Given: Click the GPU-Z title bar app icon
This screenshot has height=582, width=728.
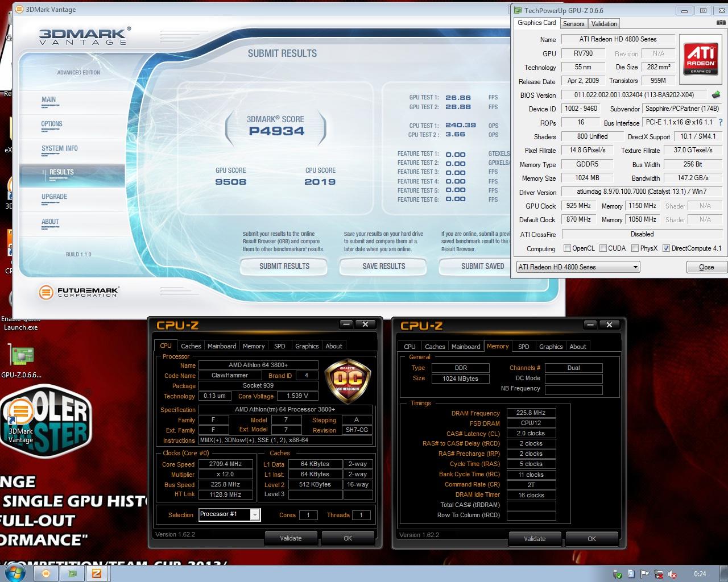Looking at the screenshot, I should click(x=517, y=10).
